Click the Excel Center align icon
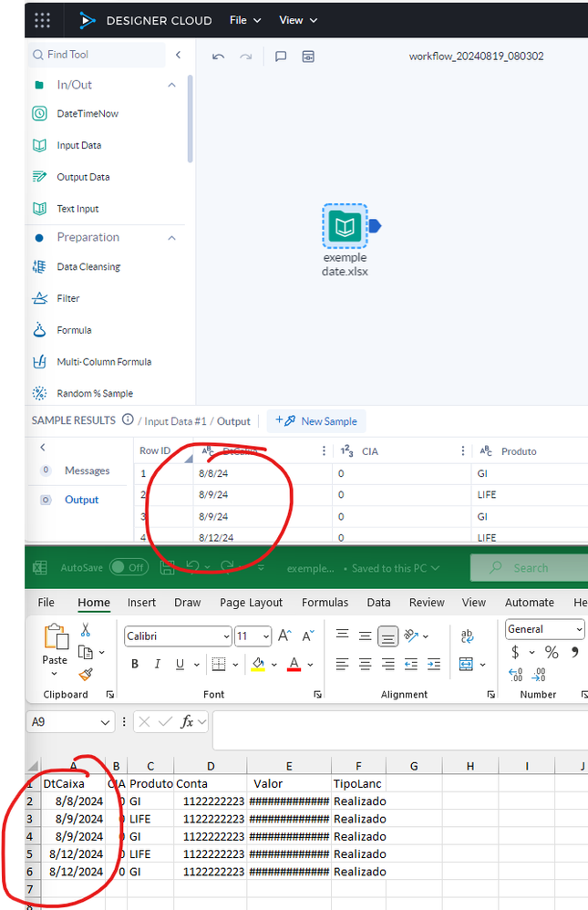The width and height of the screenshot is (588, 910). 365,664
